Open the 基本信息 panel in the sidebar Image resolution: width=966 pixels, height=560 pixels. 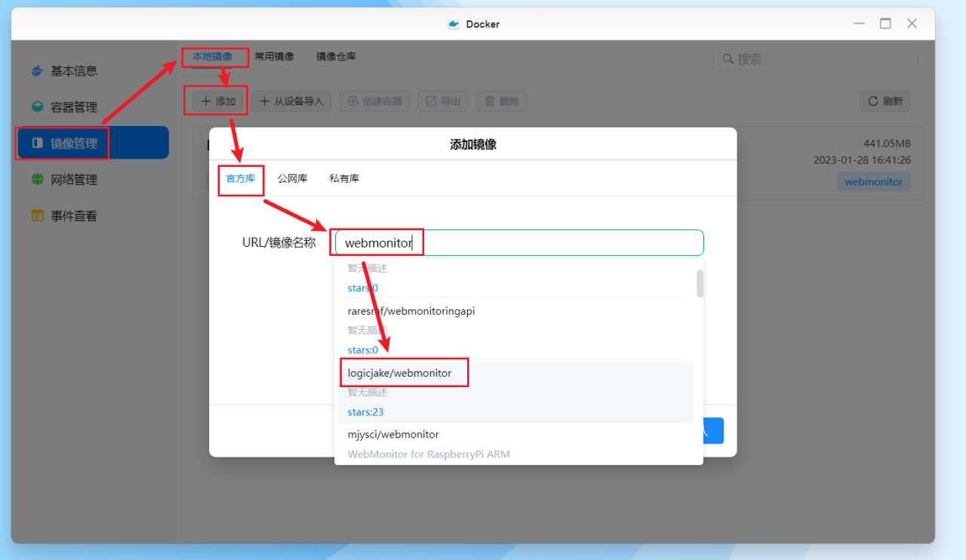point(75,70)
